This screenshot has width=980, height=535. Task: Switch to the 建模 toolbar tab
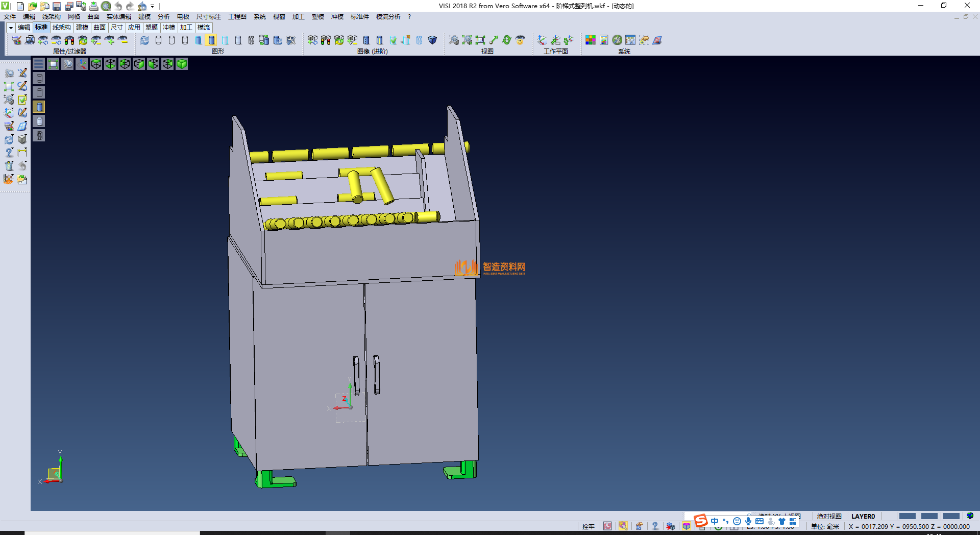(82, 28)
